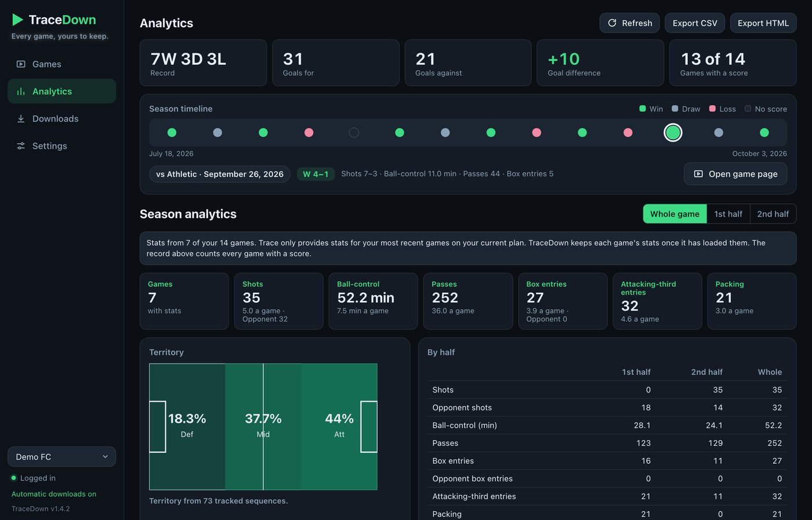Select the Whole game view
Screen dimensions: 812x520
675,214
